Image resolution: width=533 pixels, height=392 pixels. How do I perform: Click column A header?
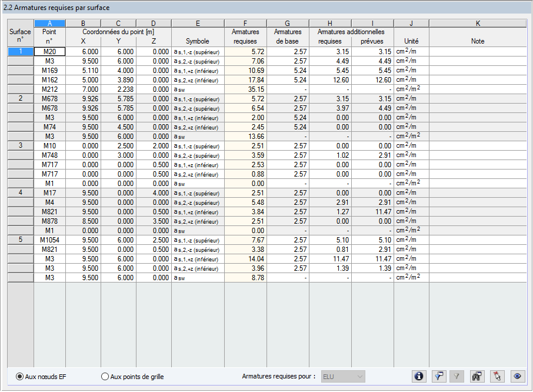(x=49, y=24)
